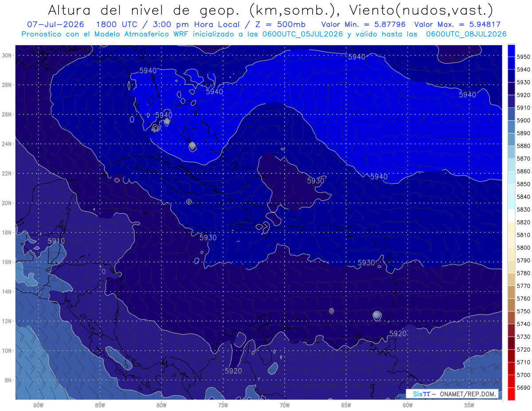Click the 14N latitude axis label
The width and height of the screenshot is (532, 411).
7,291
